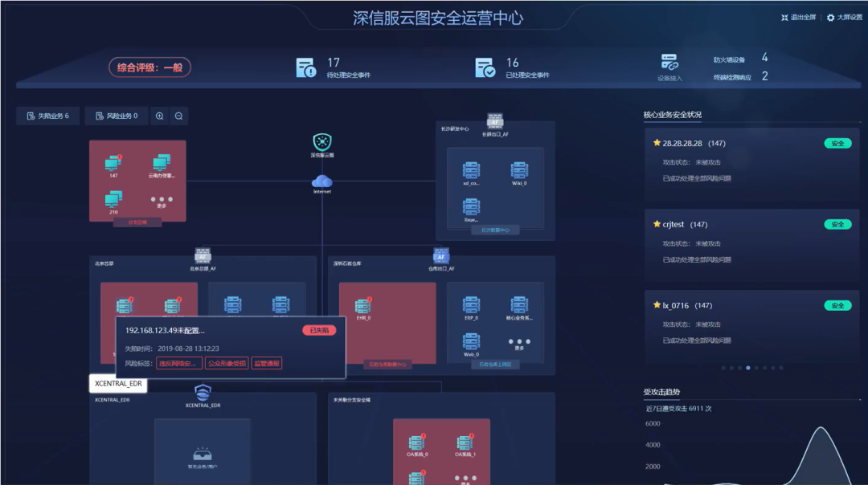Click the 石岩仓库上网区 zone label
The height and width of the screenshot is (485, 868).
(495, 365)
